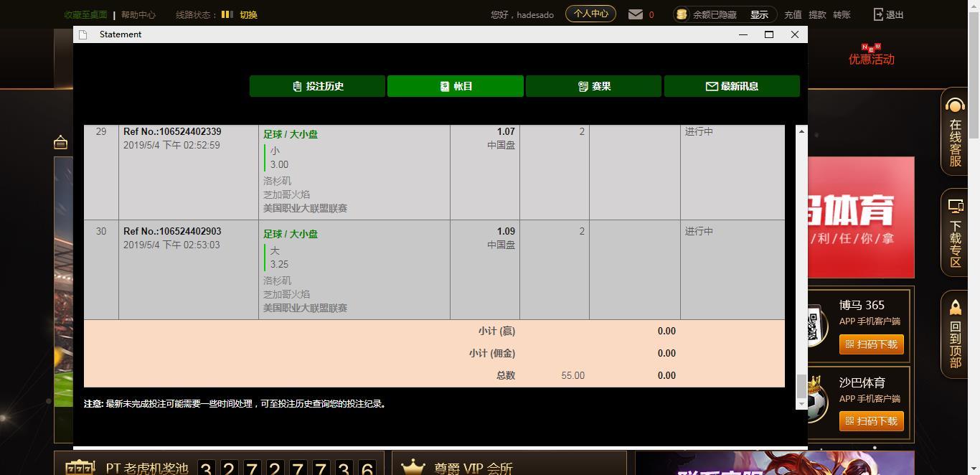Open the 个人中心 personal center button
Image resolution: width=980 pixels, height=475 pixels.
click(590, 14)
